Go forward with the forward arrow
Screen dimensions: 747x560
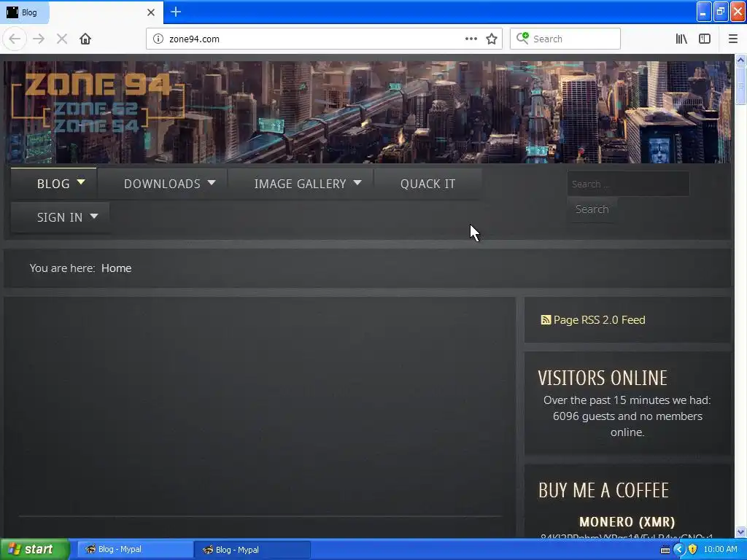pyautogui.click(x=39, y=39)
